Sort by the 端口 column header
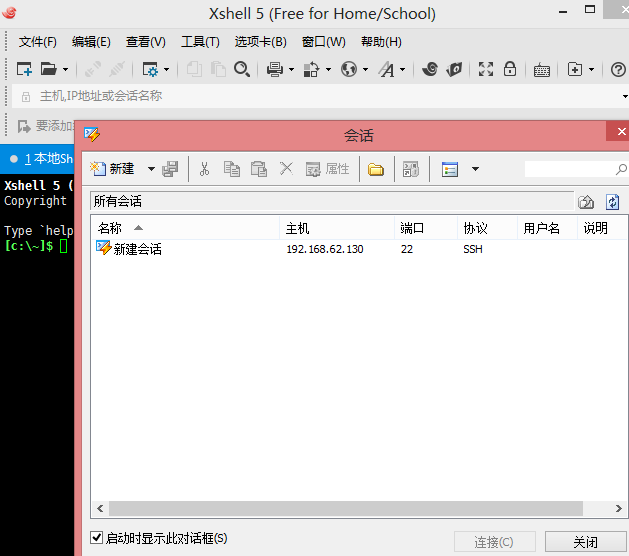The height and width of the screenshot is (556, 629). point(426,228)
